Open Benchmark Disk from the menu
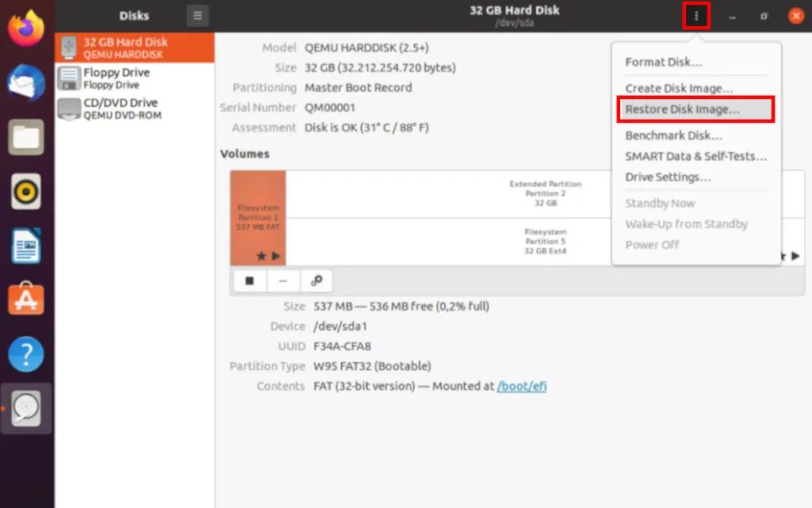 [673, 136]
